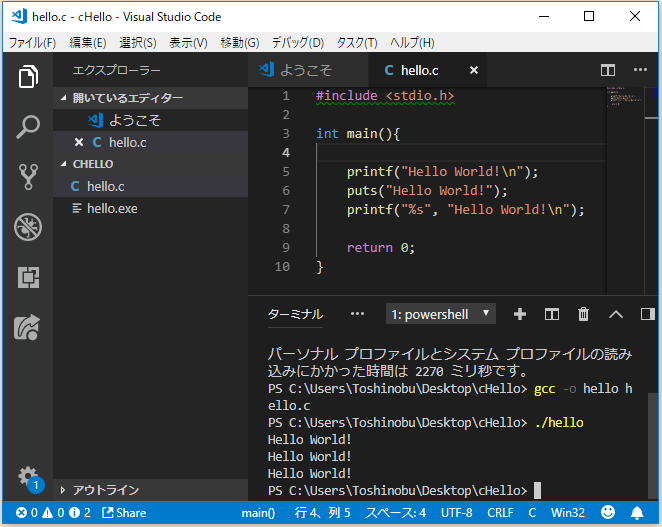The width and height of the screenshot is (662, 527).
Task: Open the panel views ellipsis menu
Action: click(x=357, y=314)
